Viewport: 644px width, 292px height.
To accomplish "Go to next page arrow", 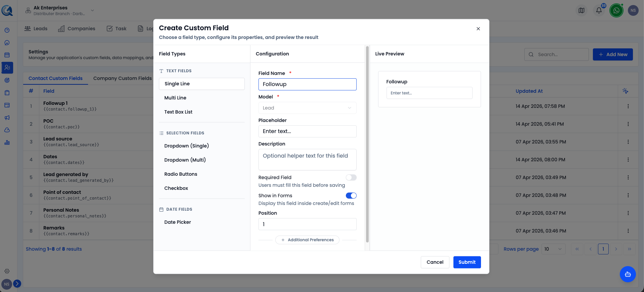I will pyautogui.click(x=616, y=249).
